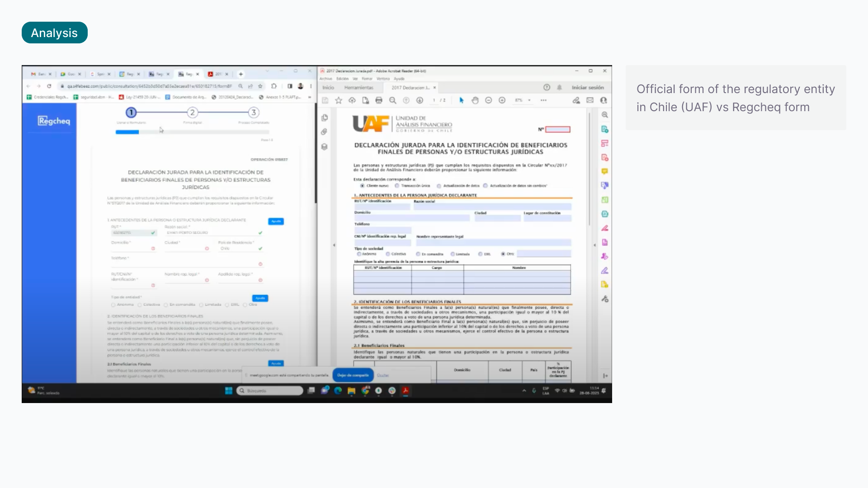Bookmark the PDF with the star icon
This screenshot has width=868, height=488.
pos(338,100)
